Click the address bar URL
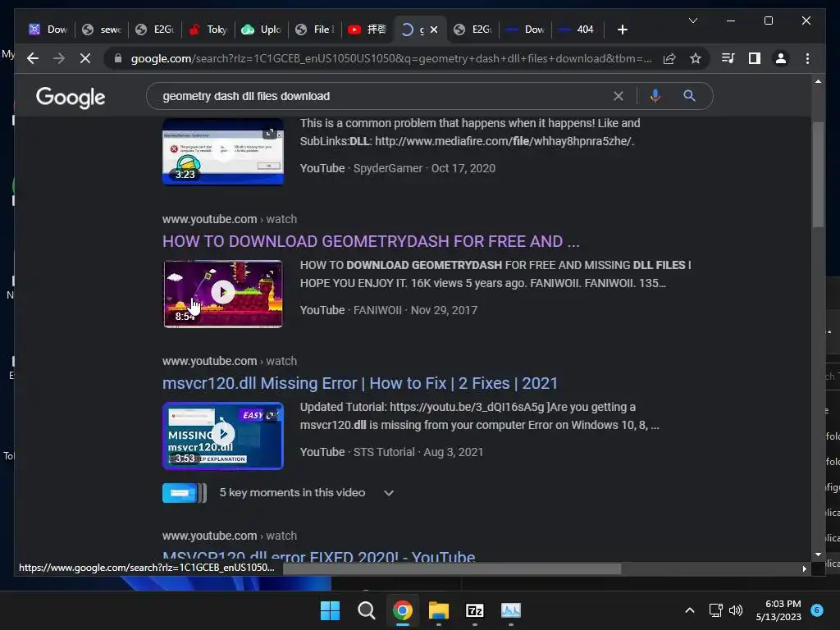Screen dimensions: 840x630 tap(391, 58)
